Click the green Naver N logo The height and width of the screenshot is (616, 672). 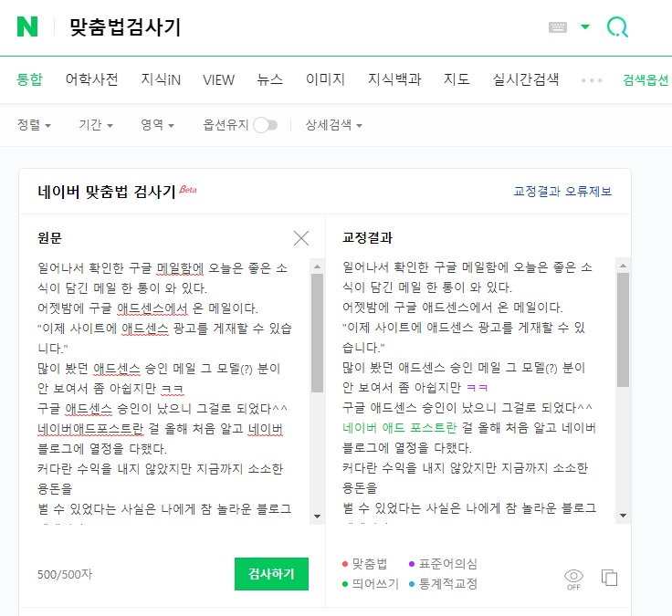coord(27,26)
